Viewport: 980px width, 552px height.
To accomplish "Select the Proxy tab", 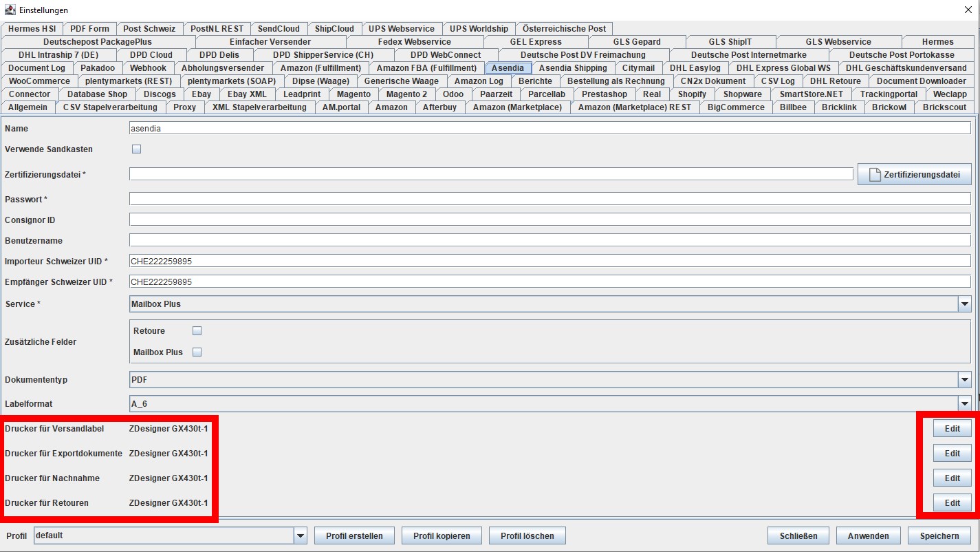I will point(184,107).
